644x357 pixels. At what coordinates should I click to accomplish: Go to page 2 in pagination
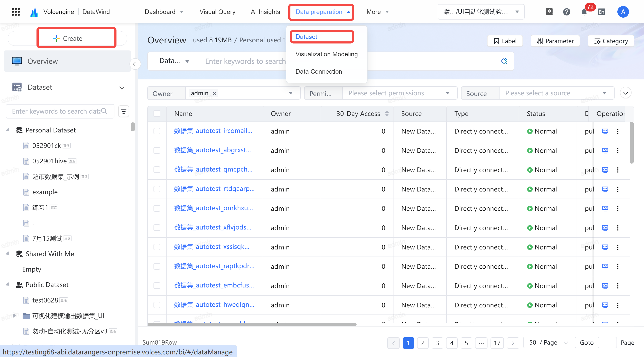(422, 343)
